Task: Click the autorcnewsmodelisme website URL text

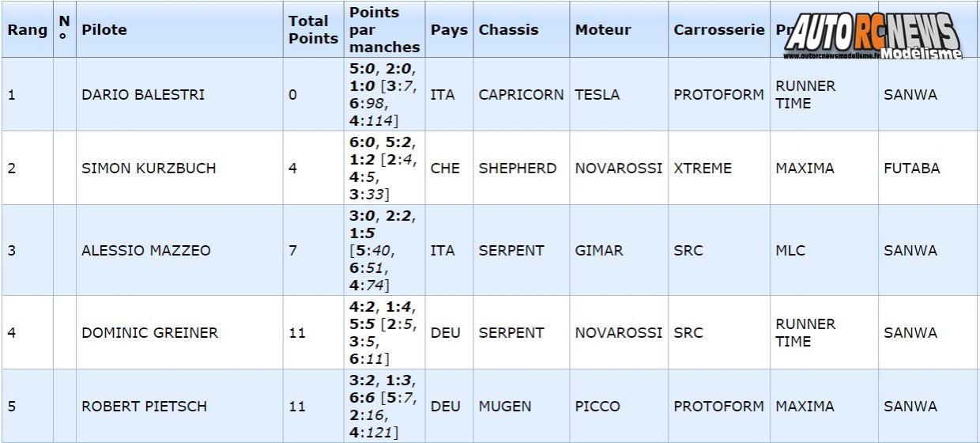Action: [830, 56]
